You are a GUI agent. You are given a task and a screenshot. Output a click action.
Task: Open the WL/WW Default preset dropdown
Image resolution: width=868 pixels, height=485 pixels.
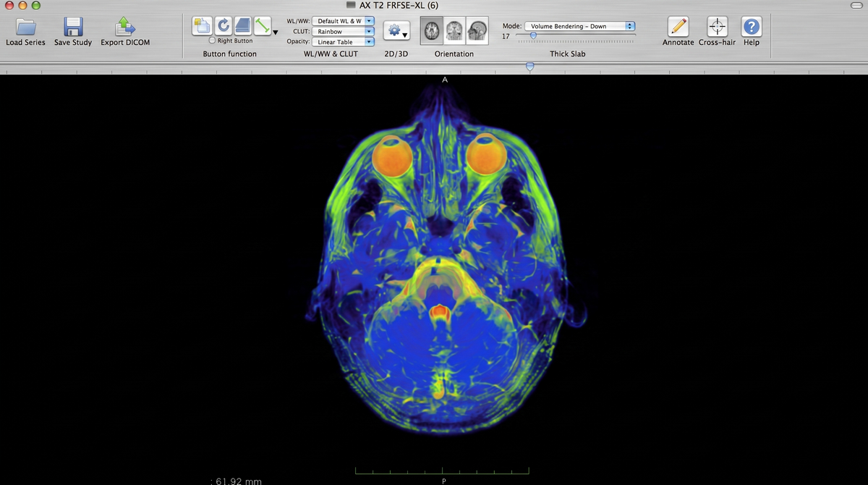[344, 21]
